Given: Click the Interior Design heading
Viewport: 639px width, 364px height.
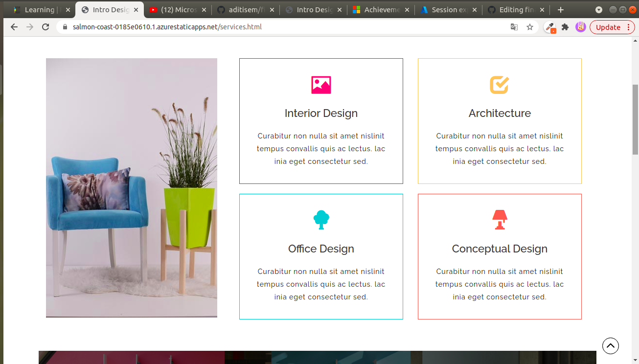Looking at the screenshot, I should tap(321, 114).
